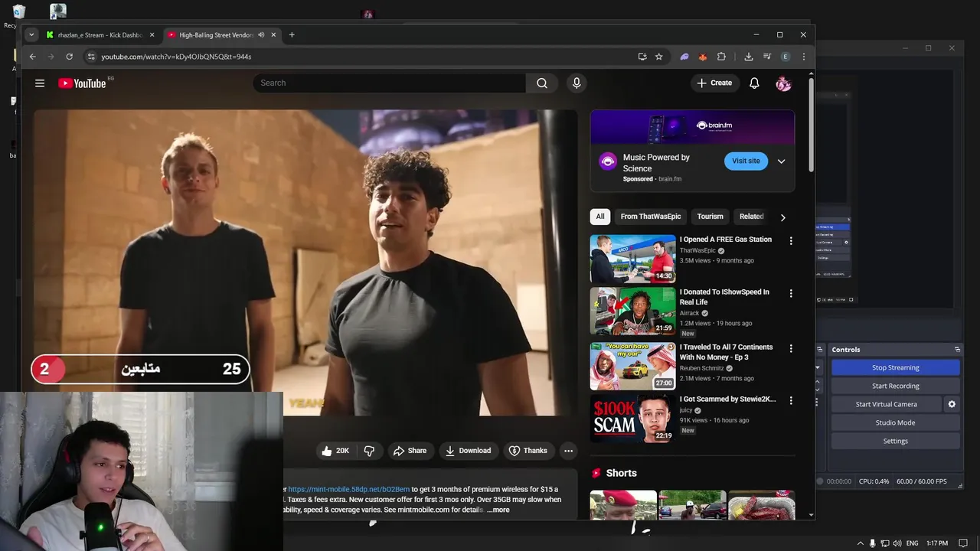Screen dimensions: 980x551
Task: Select the 'All' filter chip
Action: [x=600, y=217]
